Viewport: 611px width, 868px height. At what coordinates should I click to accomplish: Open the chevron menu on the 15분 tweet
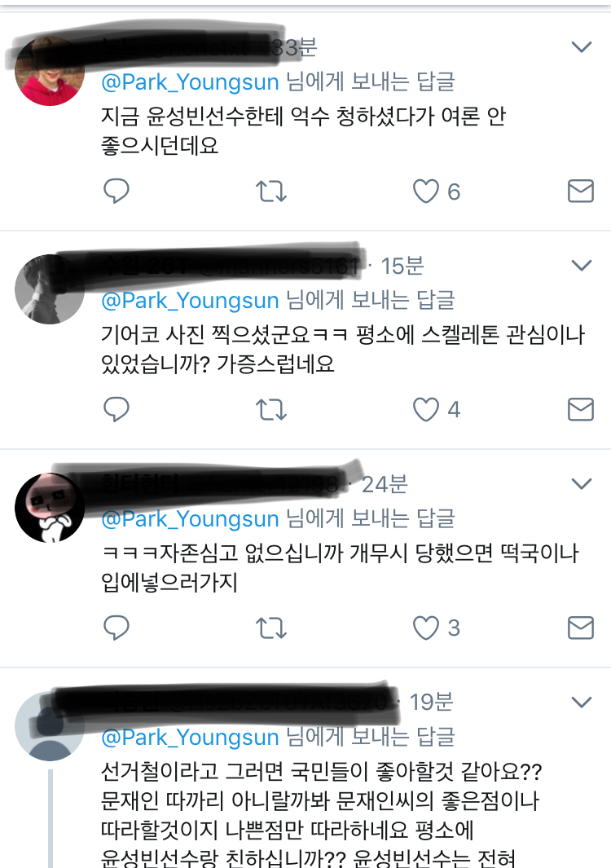pos(582,265)
